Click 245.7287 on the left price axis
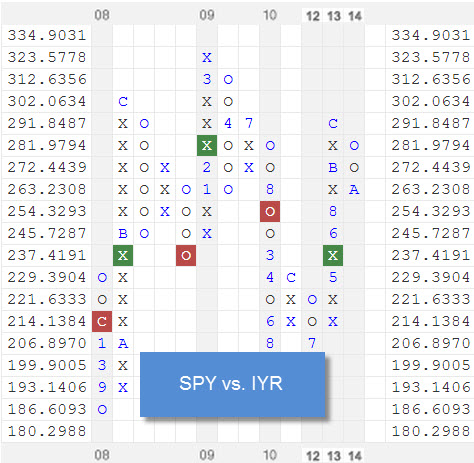This screenshot has width=474, height=463. [47, 233]
